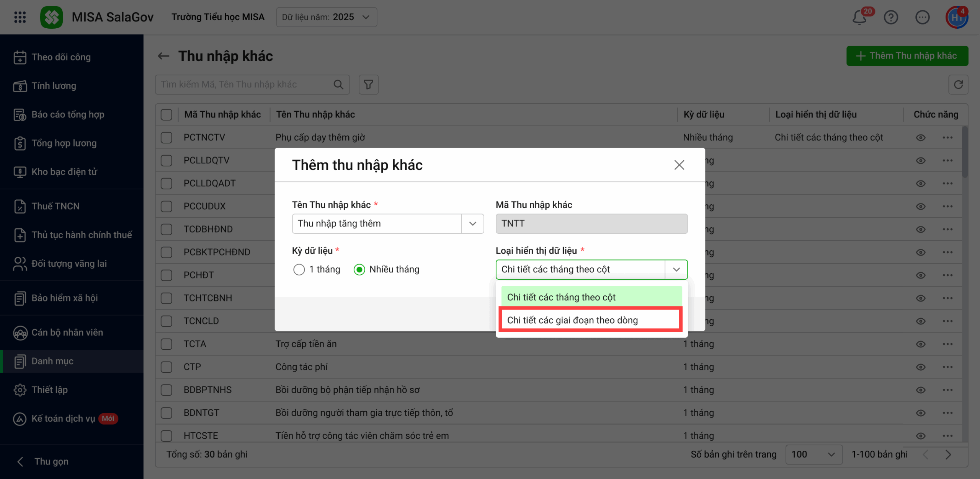Click the 'Thêm Thu nhập khác' button

tap(907, 56)
